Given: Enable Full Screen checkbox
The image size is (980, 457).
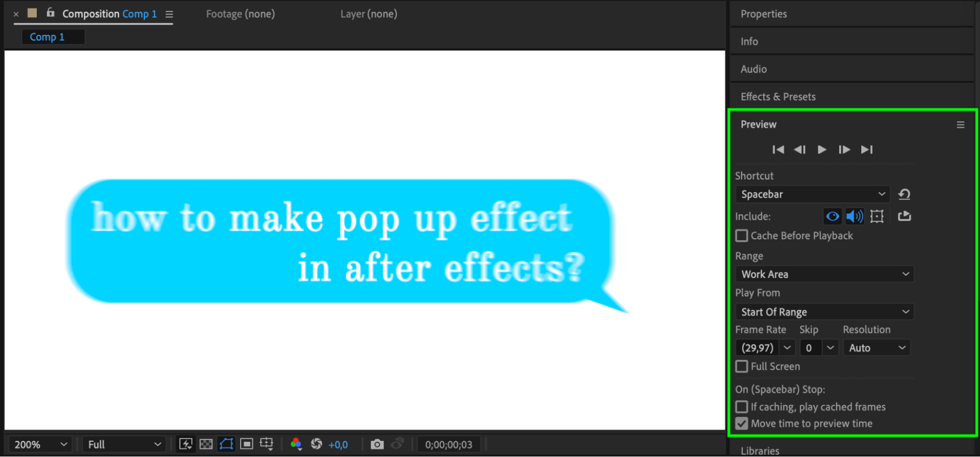Looking at the screenshot, I should tap(742, 366).
